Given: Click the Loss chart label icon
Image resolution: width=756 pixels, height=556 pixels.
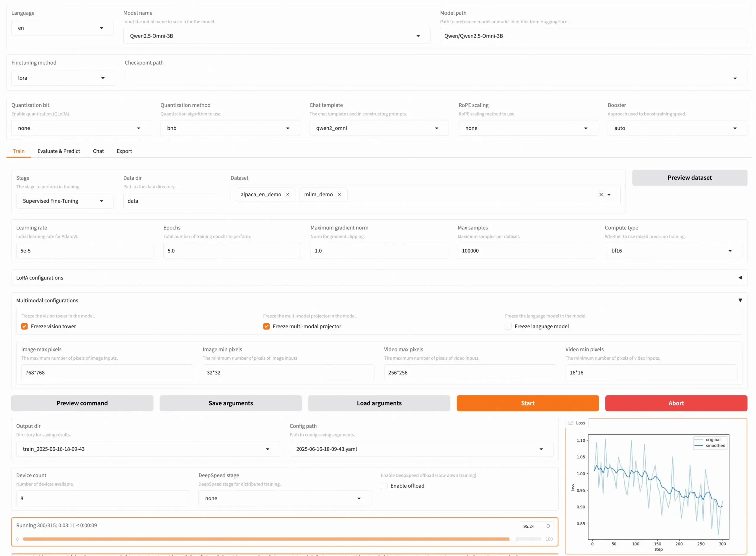Looking at the screenshot, I should 571,423.
